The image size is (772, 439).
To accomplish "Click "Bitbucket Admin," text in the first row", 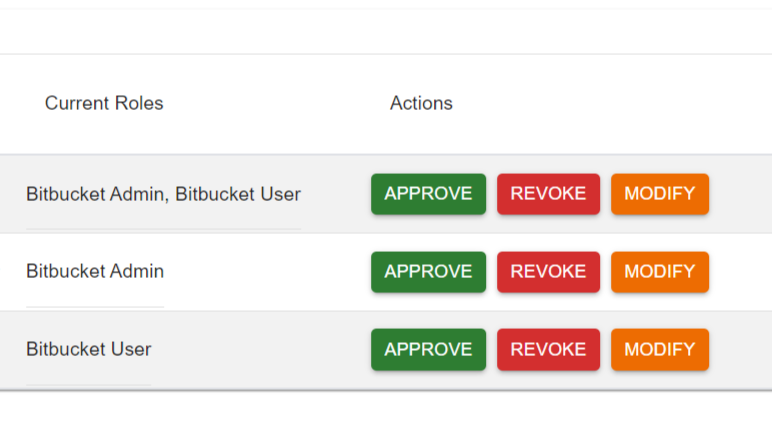I will 97,194.
